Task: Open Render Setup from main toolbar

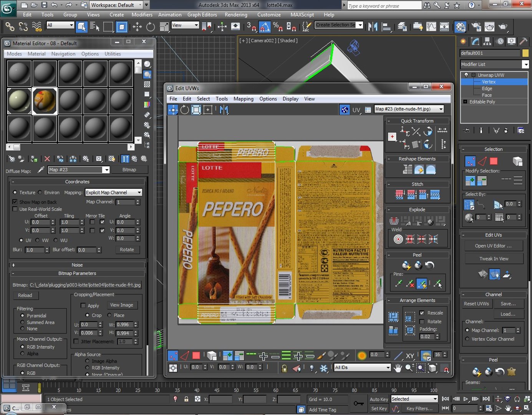Action: pyautogui.click(x=476, y=27)
